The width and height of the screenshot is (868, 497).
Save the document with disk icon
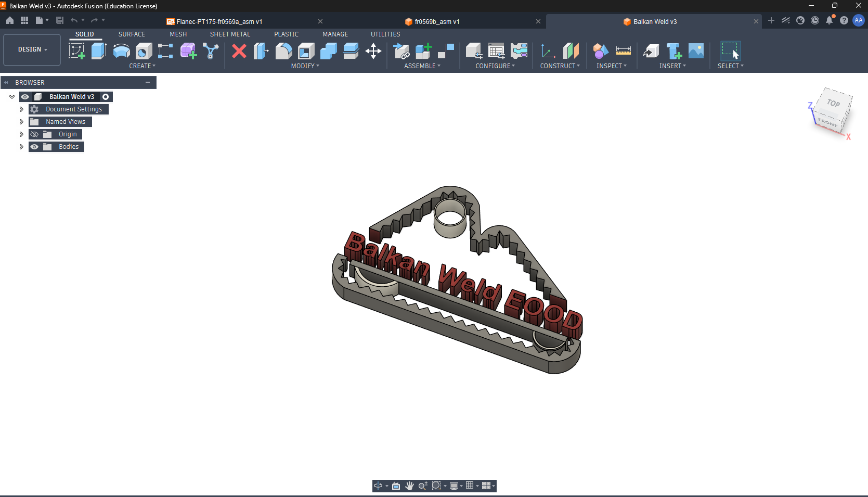[60, 20]
